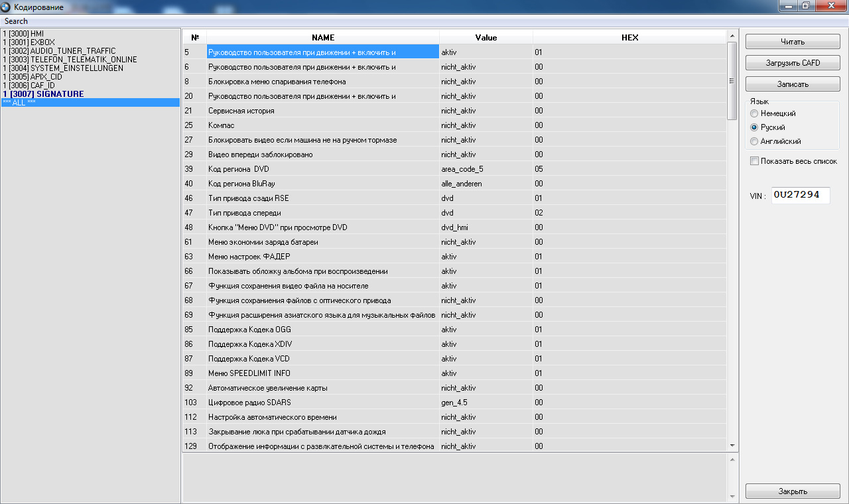
Task: Select the Руский language radio button
Action: [x=754, y=127]
